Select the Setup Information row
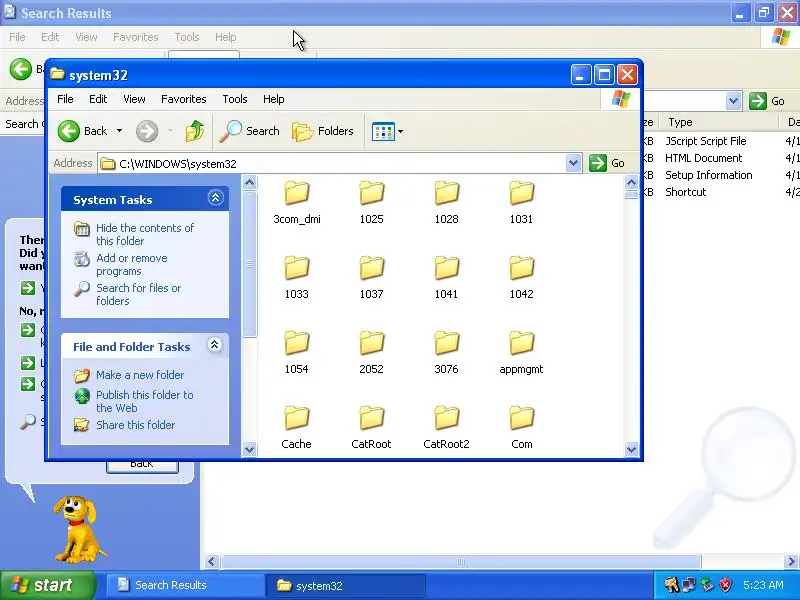The image size is (800, 600). point(709,175)
